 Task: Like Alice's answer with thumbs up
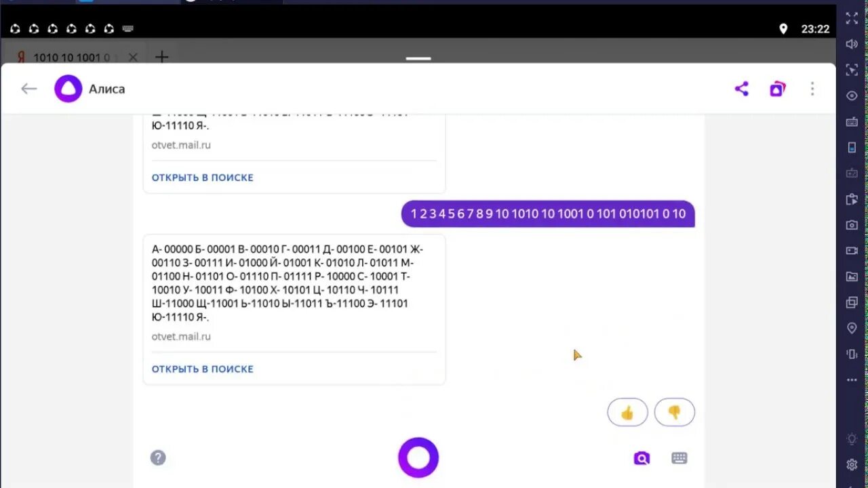(x=627, y=412)
